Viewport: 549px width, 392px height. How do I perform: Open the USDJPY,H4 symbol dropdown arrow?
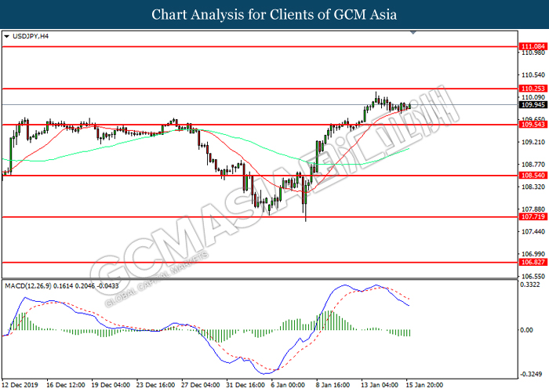[x=6, y=36]
